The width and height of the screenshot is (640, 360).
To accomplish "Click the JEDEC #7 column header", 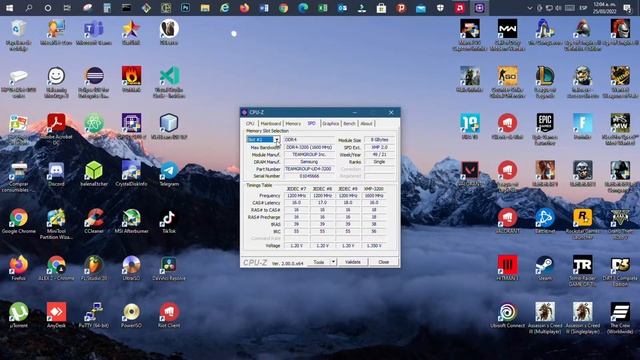I will click(x=296, y=189).
